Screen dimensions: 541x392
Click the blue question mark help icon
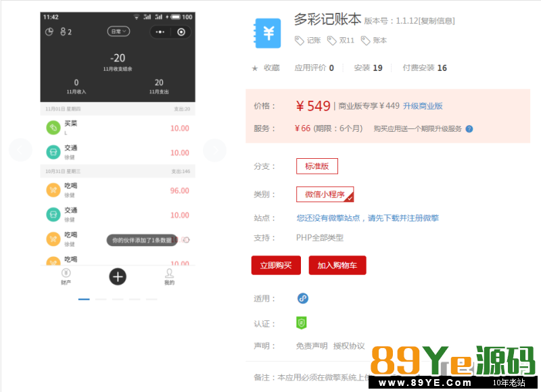tap(469, 129)
